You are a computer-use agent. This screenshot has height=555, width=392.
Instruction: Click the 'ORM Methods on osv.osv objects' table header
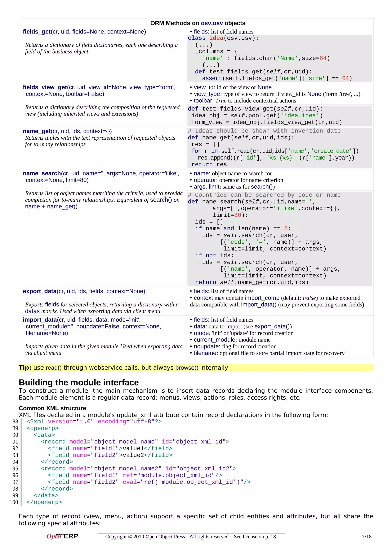(x=198, y=23)
